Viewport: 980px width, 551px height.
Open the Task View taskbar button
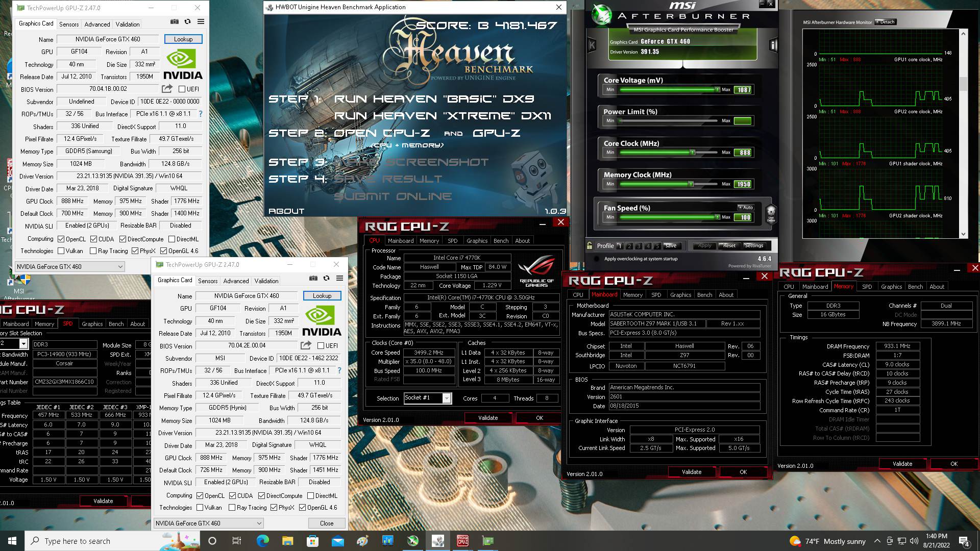click(x=236, y=541)
